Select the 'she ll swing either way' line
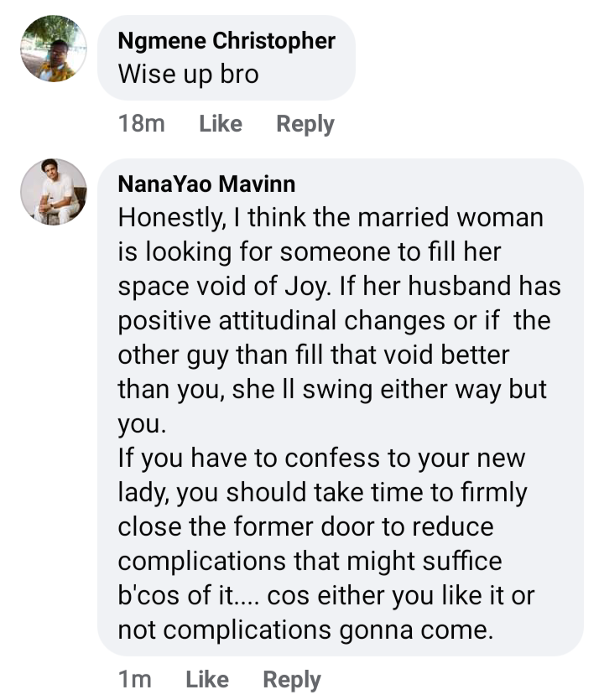Viewport: 604px width, 700px height. click(x=332, y=389)
